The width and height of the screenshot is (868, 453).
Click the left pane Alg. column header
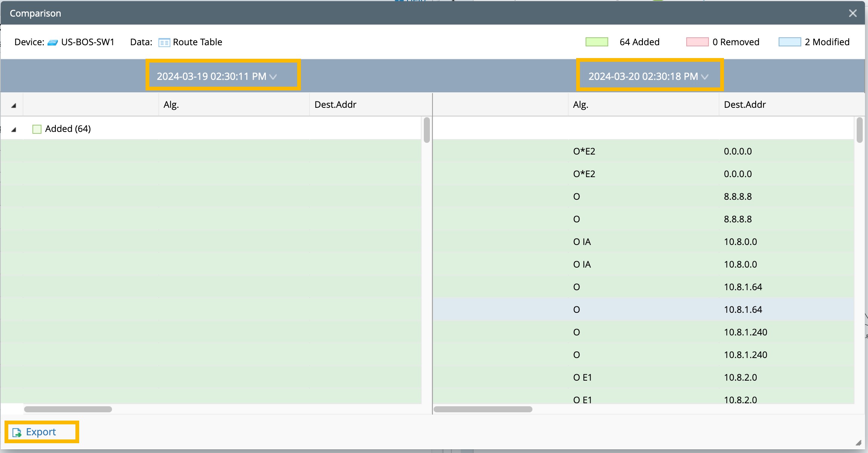[171, 105]
